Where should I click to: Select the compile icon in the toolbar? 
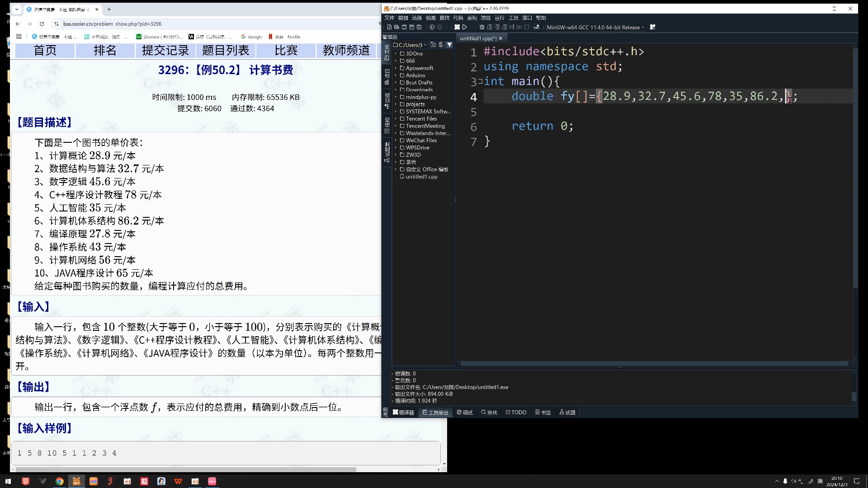[x=458, y=27]
